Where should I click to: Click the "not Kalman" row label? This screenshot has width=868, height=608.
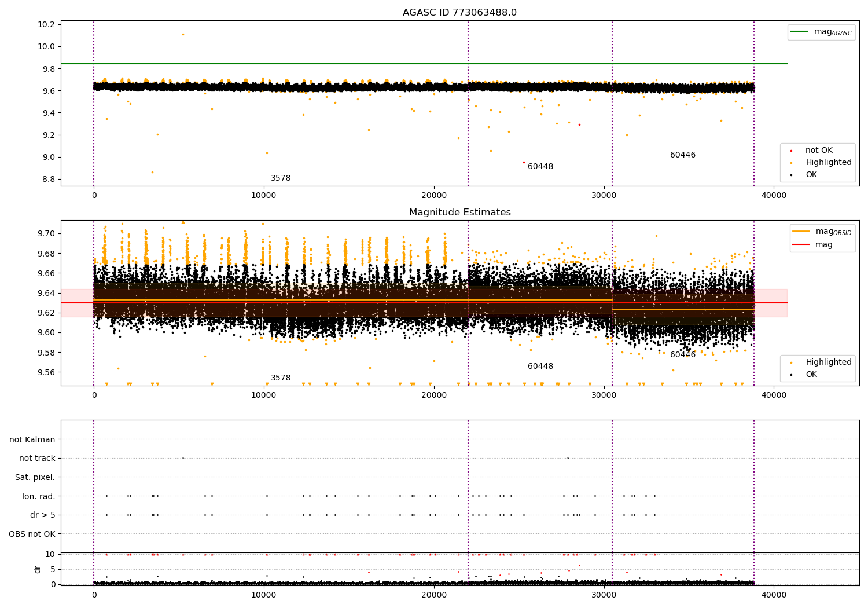coord(32,440)
